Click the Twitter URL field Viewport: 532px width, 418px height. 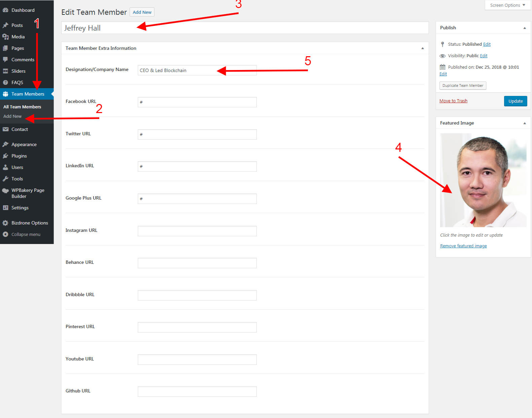tap(197, 134)
